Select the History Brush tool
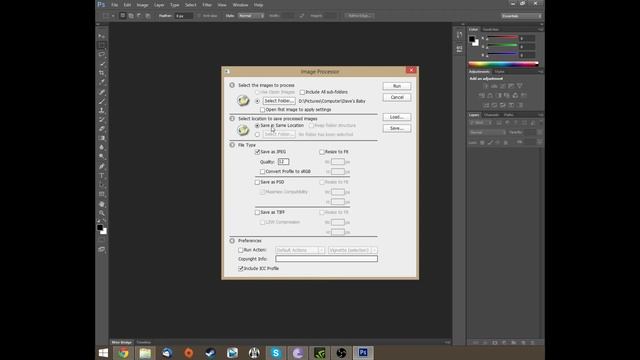 [102, 120]
